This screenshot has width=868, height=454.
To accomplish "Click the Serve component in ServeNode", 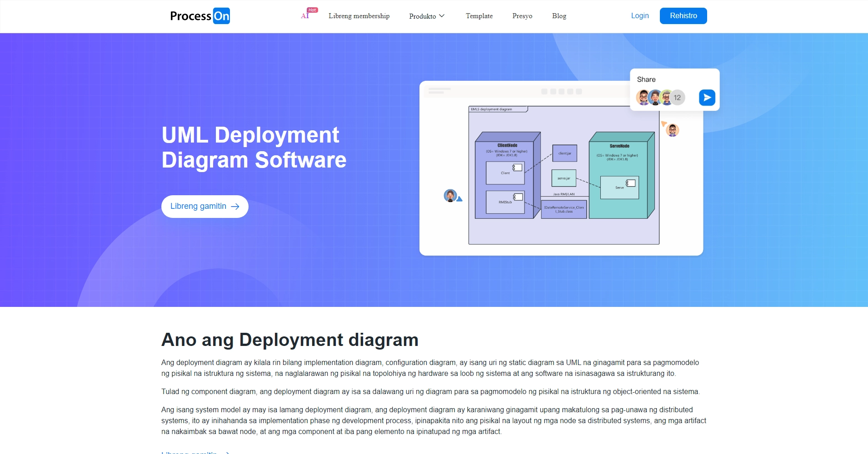I will pos(620,188).
